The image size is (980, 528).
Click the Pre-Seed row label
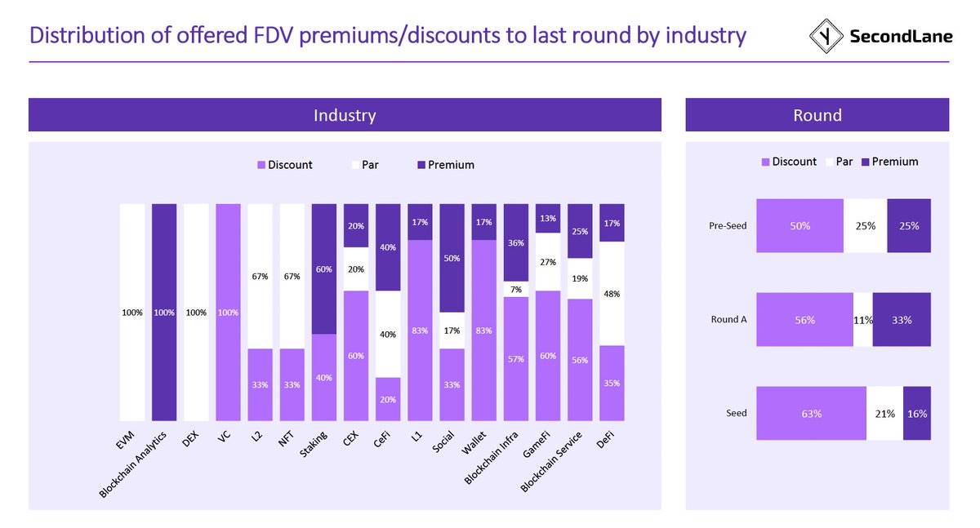[727, 225]
